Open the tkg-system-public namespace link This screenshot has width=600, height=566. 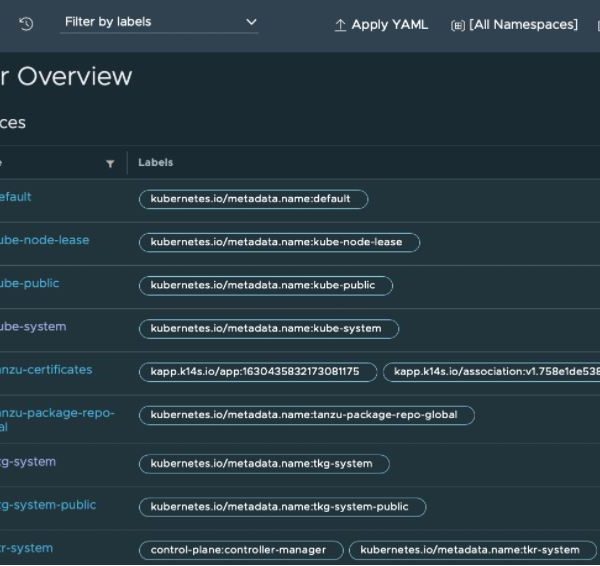[48, 505]
